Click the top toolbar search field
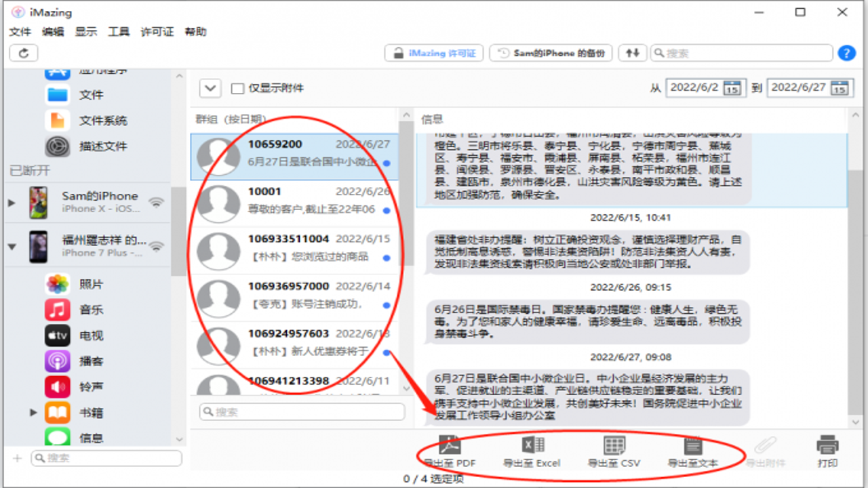This screenshot has height=488, width=868. click(x=742, y=53)
